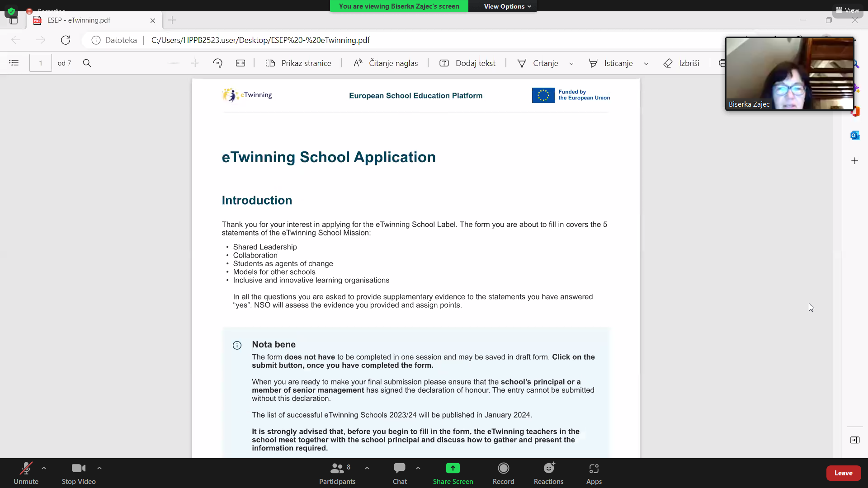Open the Chat panel
This screenshot has width=868, height=488.
pyautogui.click(x=400, y=473)
